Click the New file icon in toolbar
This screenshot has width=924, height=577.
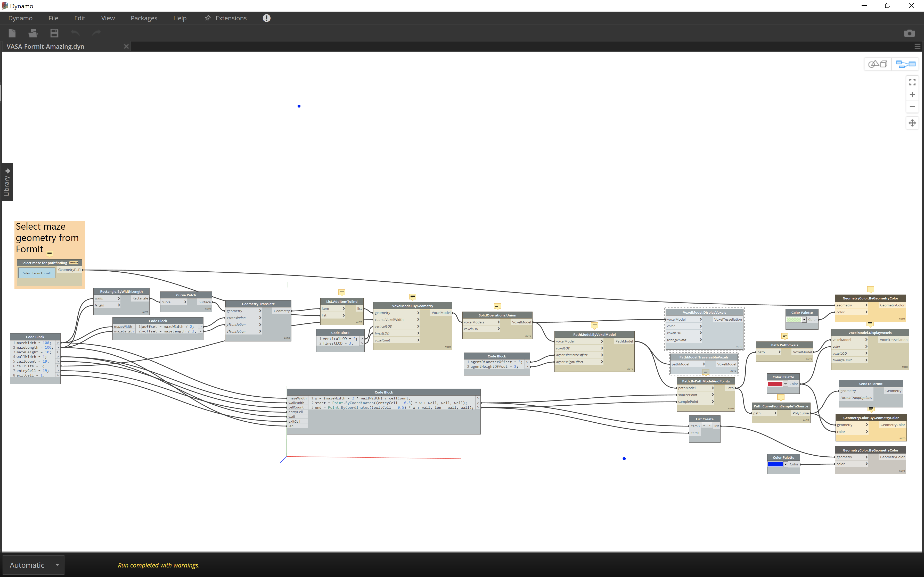tap(12, 33)
